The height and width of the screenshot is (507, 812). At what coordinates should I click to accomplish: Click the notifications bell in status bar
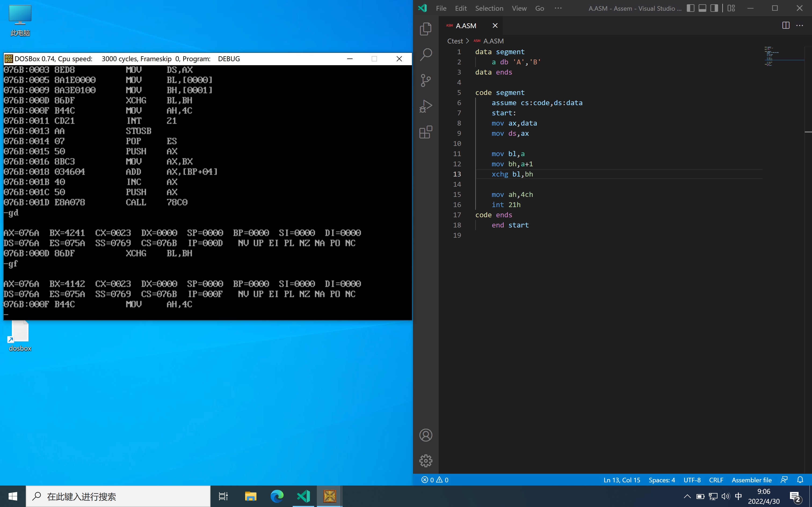(800, 480)
